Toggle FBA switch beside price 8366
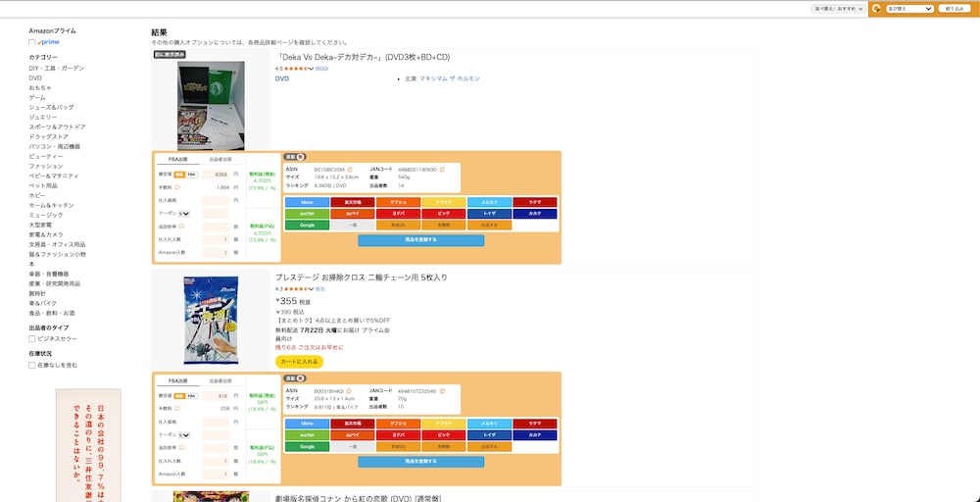This screenshot has height=502, width=980. (191, 175)
